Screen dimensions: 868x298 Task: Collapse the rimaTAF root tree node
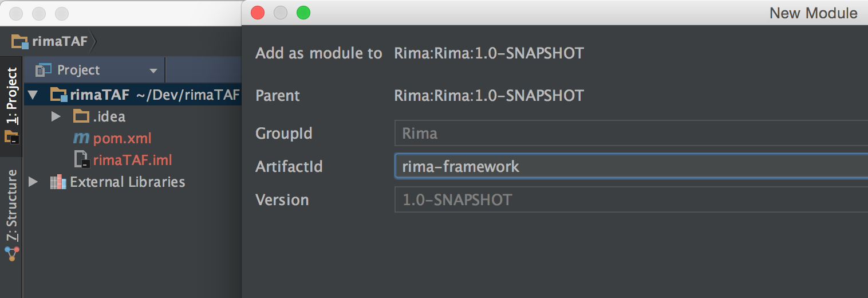(33, 95)
